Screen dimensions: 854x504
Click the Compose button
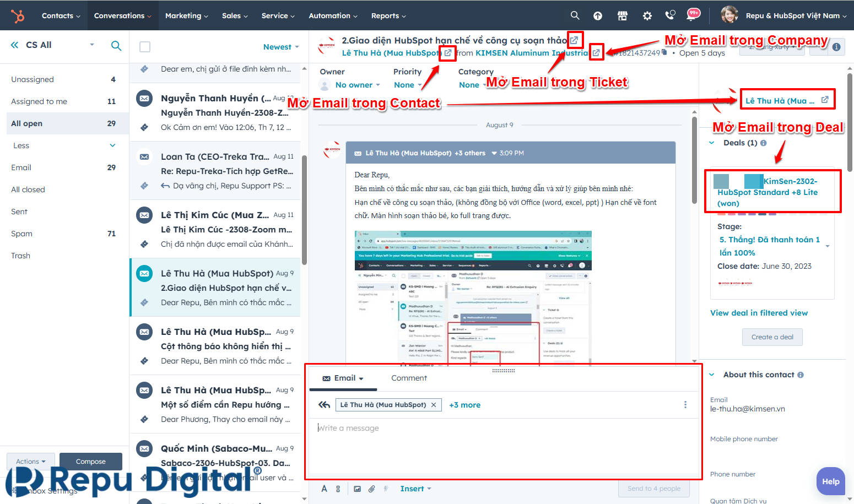click(x=91, y=462)
